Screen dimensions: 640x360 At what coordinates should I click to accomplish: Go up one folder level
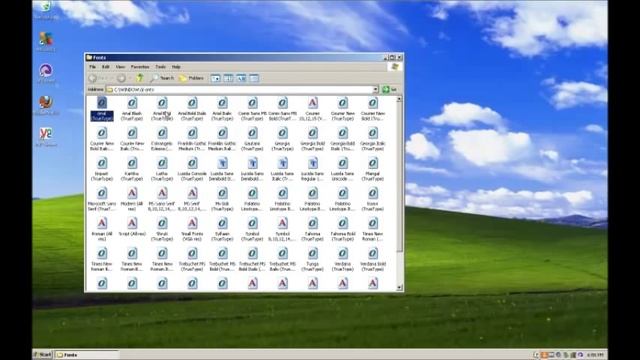click(x=140, y=78)
